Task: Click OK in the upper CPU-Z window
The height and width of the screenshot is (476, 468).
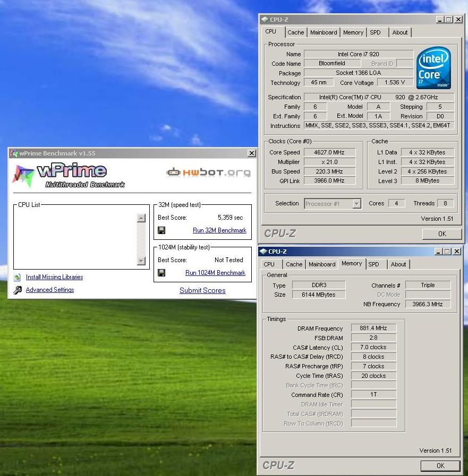Action: [x=442, y=233]
